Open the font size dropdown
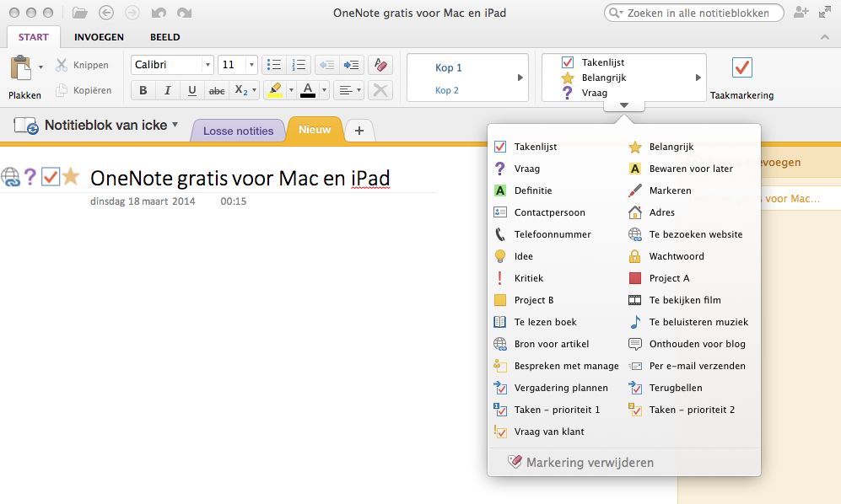Image resolution: width=841 pixels, height=504 pixels. (x=251, y=65)
